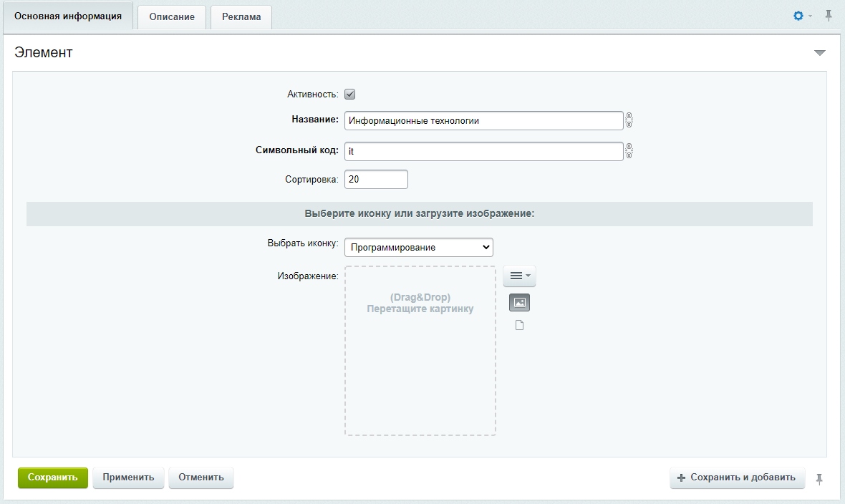Switch to the Основная информация tab

(68, 16)
